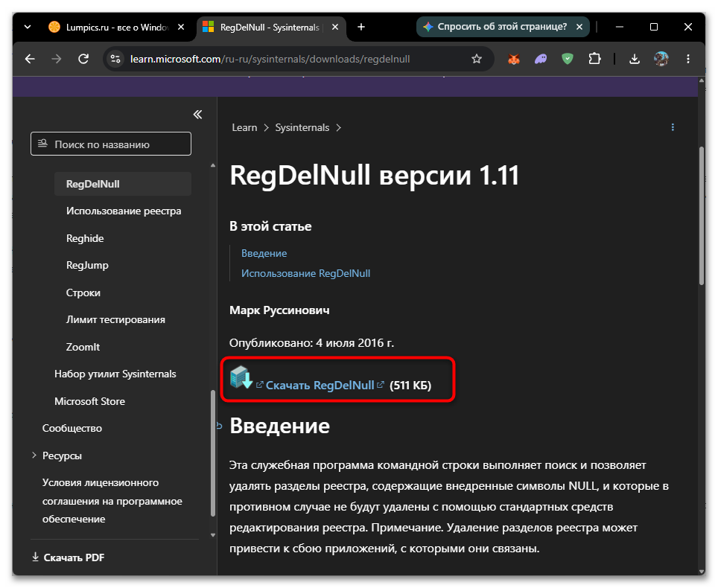
Task: Close the Lumpics.ru tab
Action: pos(181,27)
